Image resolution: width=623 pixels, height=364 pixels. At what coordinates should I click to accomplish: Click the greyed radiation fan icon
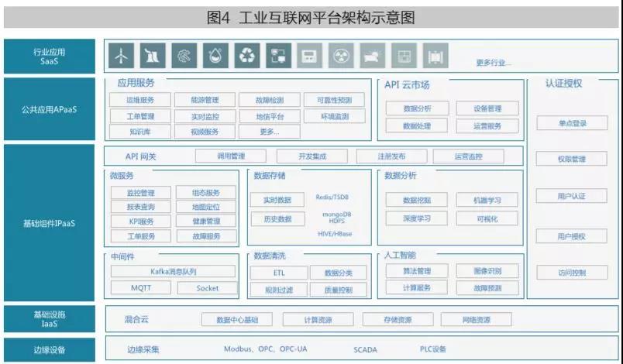tap(341, 56)
